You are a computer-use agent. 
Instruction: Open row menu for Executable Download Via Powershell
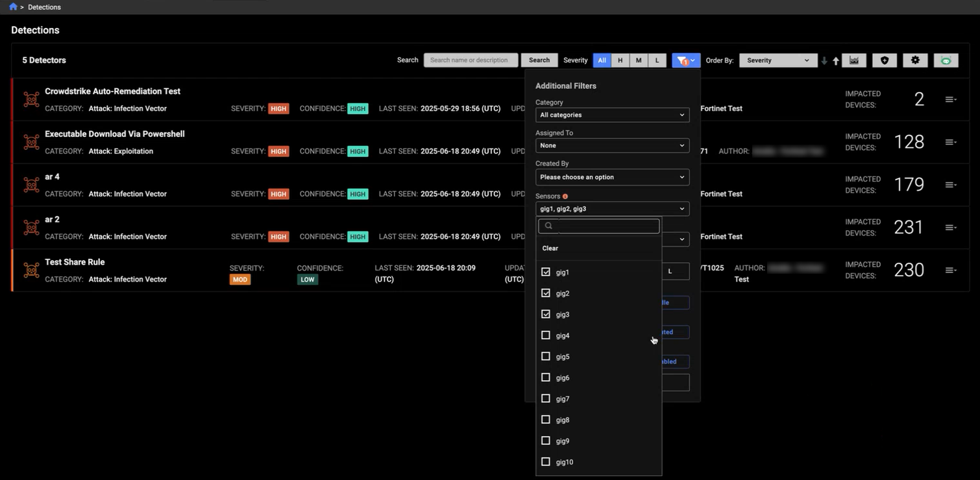pos(950,142)
